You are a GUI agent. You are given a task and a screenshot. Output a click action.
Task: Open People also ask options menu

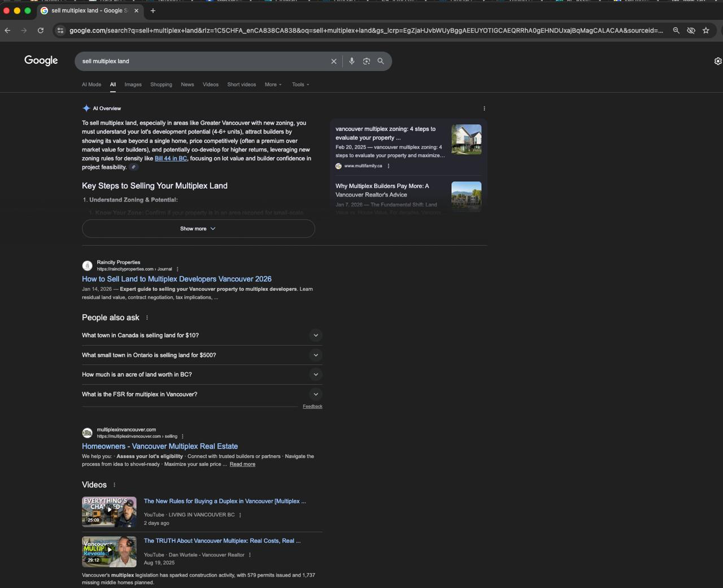(x=147, y=317)
